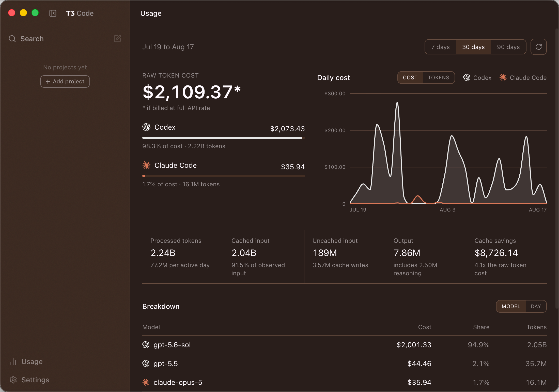This screenshot has height=392, width=559.
Task: Click the Codex logo beside $2,073.43
Action: tap(146, 127)
